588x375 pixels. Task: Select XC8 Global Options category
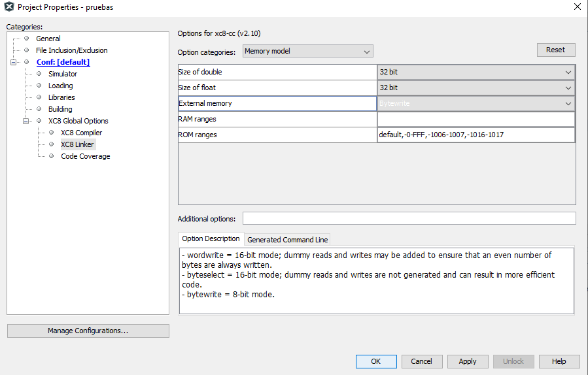point(78,121)
